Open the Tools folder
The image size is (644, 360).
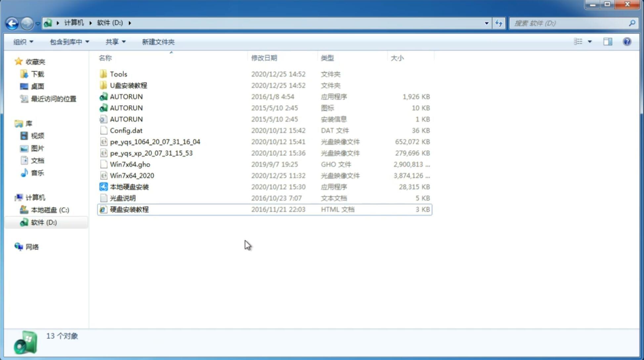point(118,74)
